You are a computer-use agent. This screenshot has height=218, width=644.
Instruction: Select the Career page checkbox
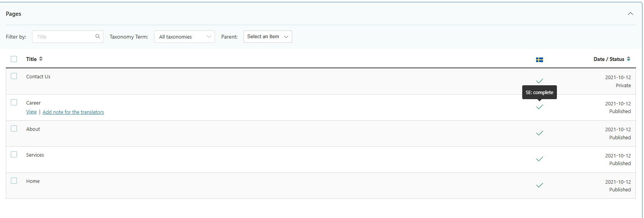click(x=14, y=102)
